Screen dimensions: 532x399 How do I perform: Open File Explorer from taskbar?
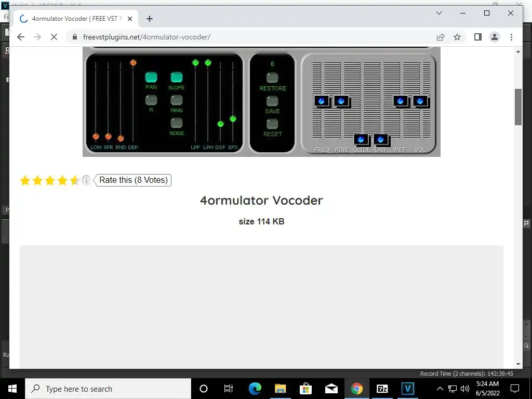pos(280,389)
